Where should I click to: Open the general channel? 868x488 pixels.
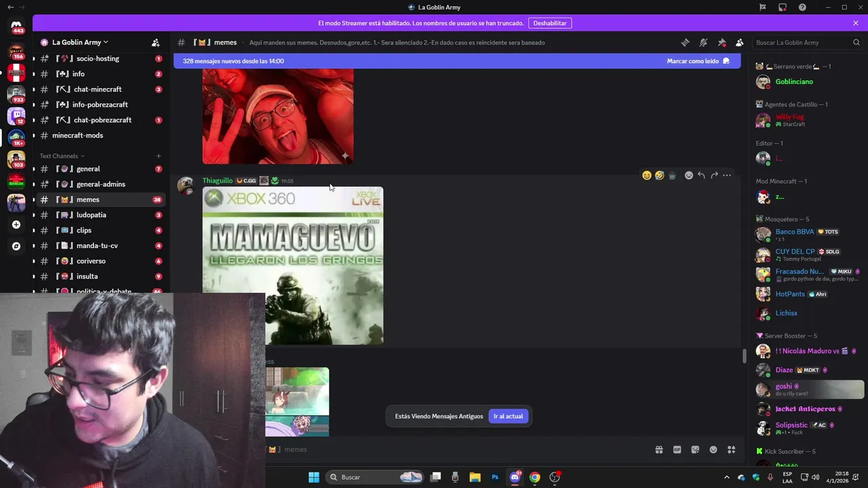click(100, 169)
